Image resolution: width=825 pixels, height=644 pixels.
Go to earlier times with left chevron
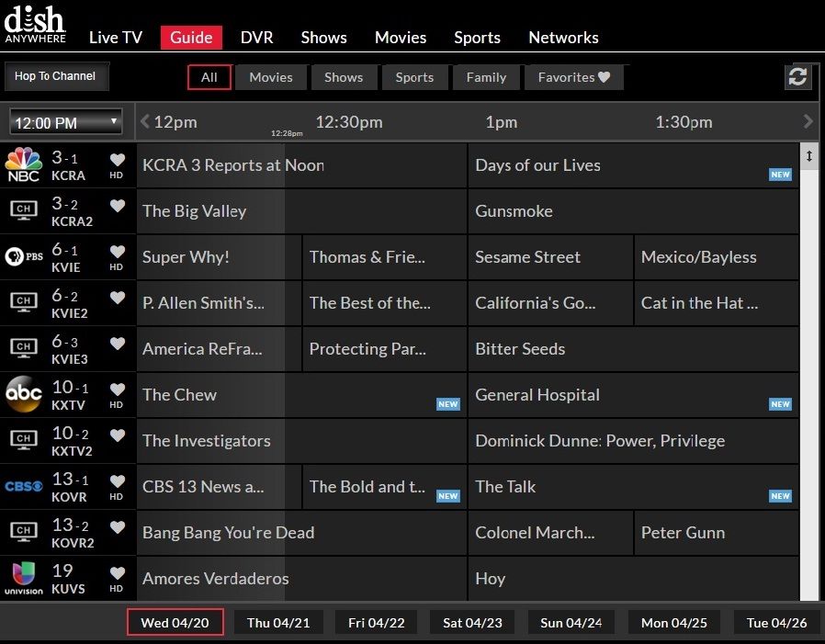coord(144,121)
